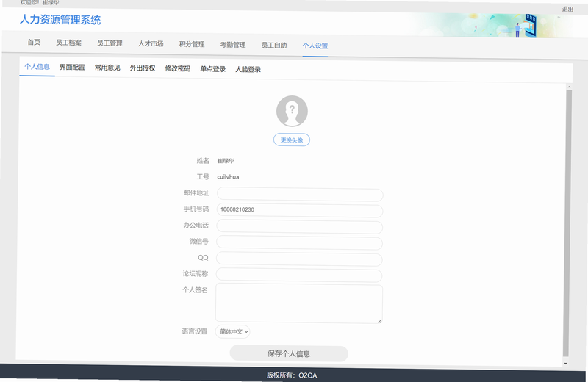Click the 人力资源管理系统 title
This screenshot has height=382, width=588.
tap(60, 20)
